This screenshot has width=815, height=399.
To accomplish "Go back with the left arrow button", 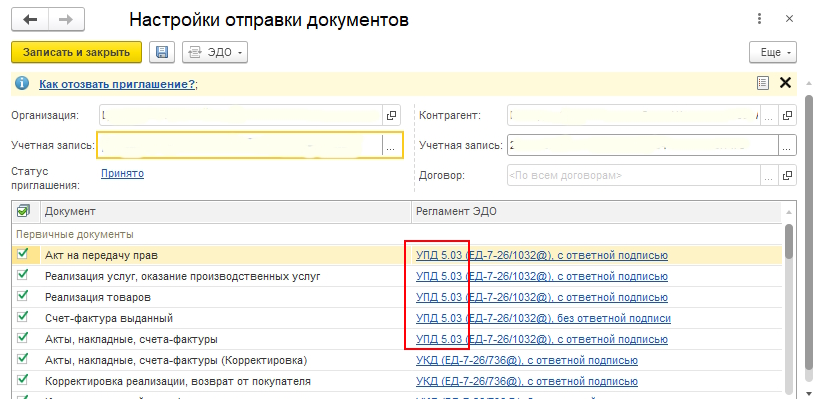I will [x=30, y=20].
